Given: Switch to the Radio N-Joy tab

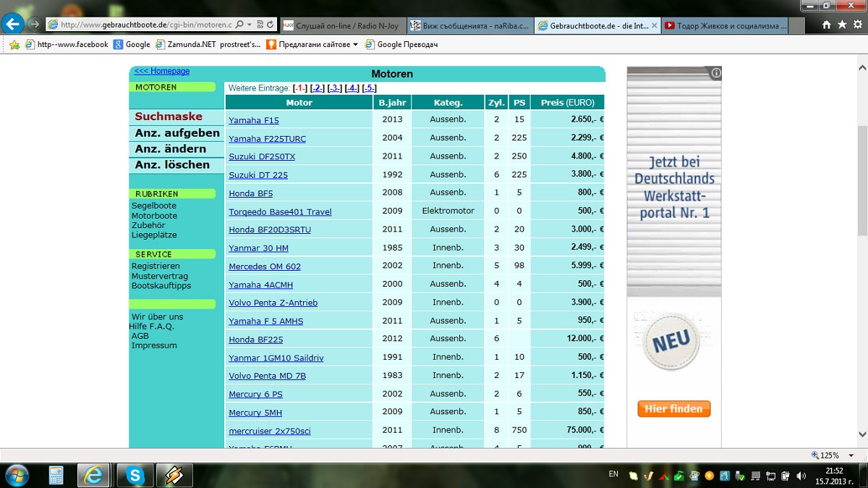Looking at the screenshot, I should 342,25.
